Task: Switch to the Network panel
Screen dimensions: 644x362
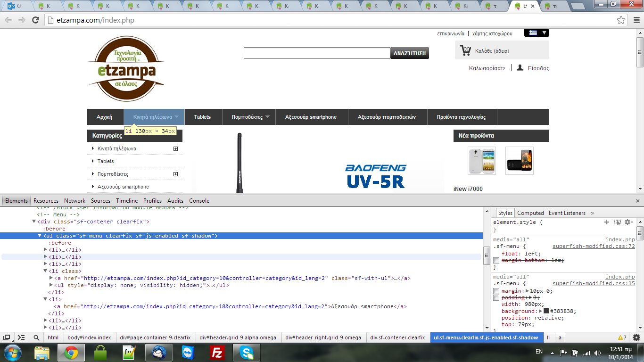Action: pos(75,201)
